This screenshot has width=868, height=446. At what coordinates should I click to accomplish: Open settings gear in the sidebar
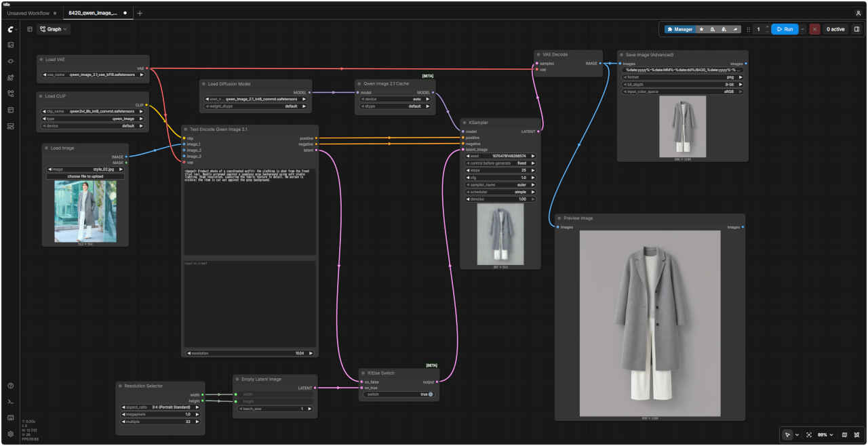pos(10,434)
